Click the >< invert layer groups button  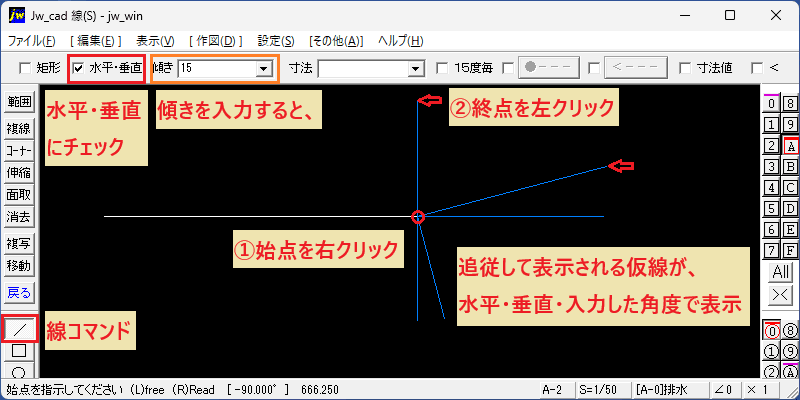pyautogui.click(x=781, y=294)
